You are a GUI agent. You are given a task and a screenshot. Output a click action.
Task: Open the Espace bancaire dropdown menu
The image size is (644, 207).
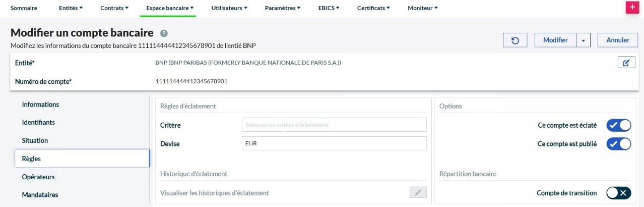click(170, 8)
